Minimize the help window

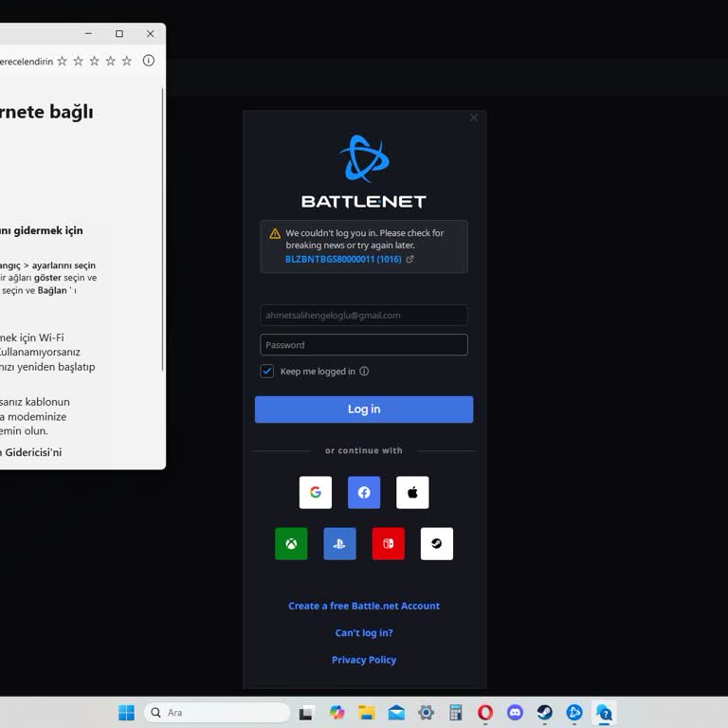pyautogui.click(x=88, y=33)
